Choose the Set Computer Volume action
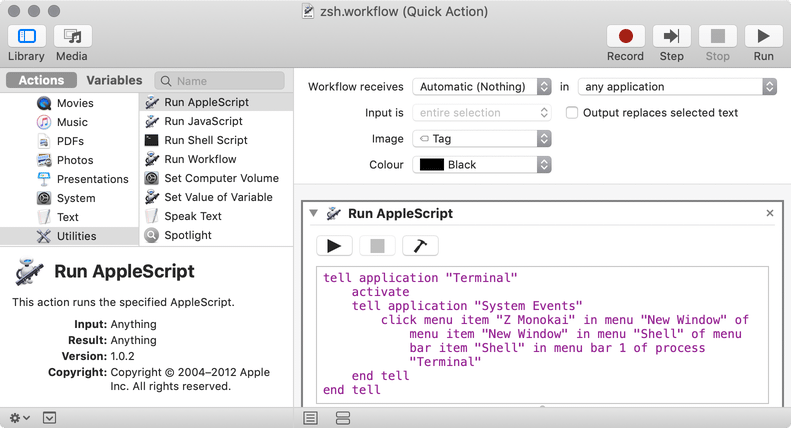The height and width of the screenshot is (428, 791). [x=216, y=178]
